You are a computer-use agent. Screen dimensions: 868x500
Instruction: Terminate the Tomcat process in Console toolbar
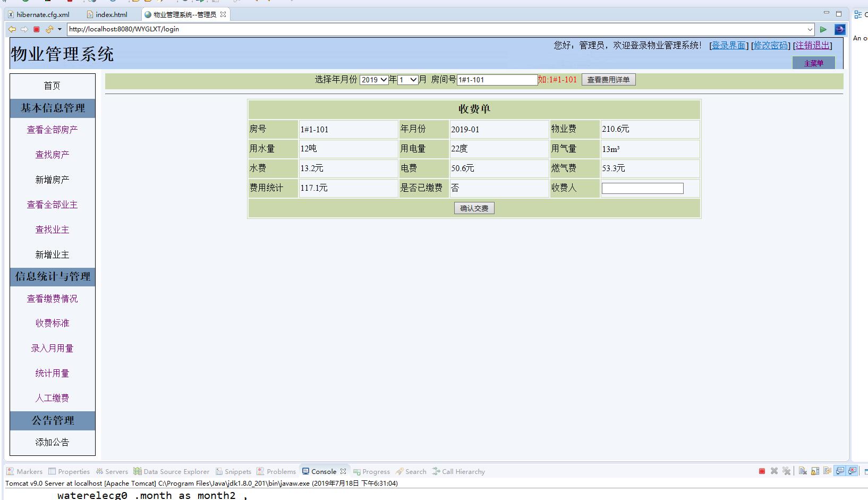pyautogui.click(x=761, y=471)
